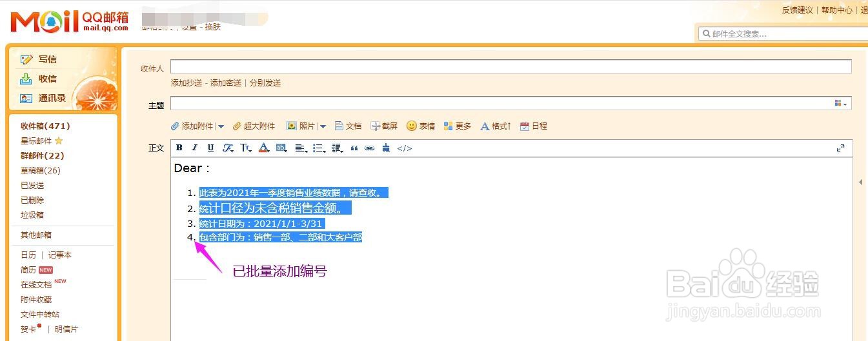Open font color picker
Image resolution: width=868 pixels, height=341 pixels.
tap(263, 148)
